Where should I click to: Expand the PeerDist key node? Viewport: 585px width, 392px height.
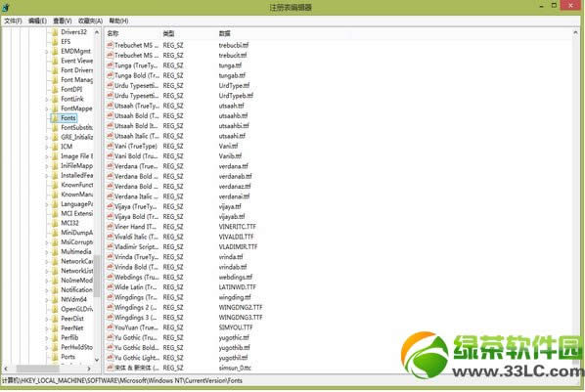(x=47, y=319)
